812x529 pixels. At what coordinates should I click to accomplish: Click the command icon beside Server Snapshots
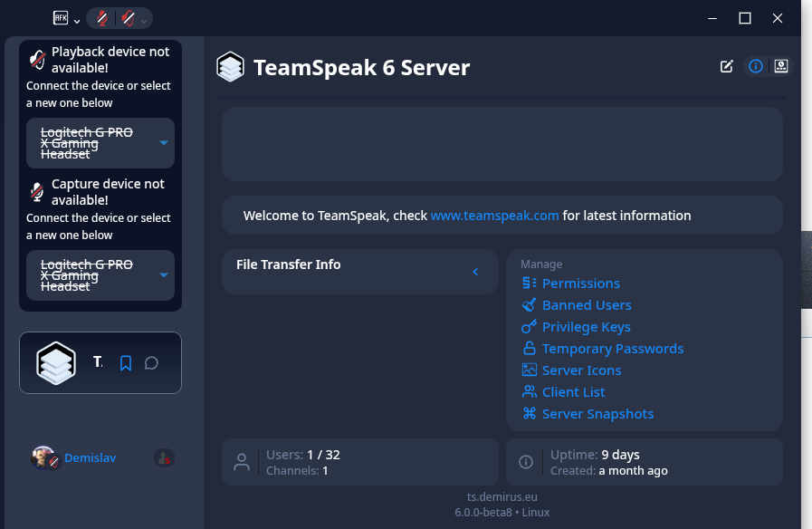pyautogui.click(x=530, y=413)
